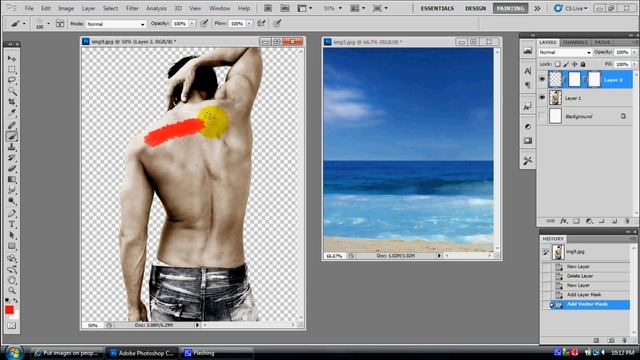Click the Painting workspace button

pyautogui.click(x=510, y=8)
